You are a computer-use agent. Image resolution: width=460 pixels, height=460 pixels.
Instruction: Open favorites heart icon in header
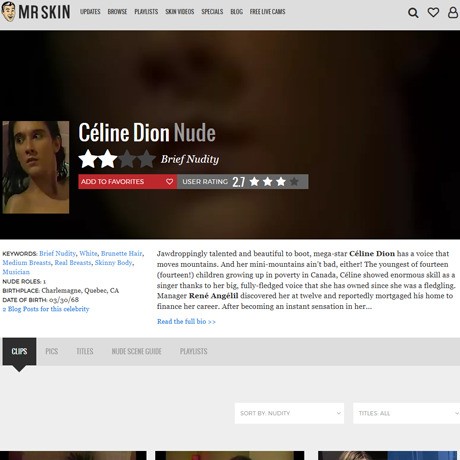[433, 13]
